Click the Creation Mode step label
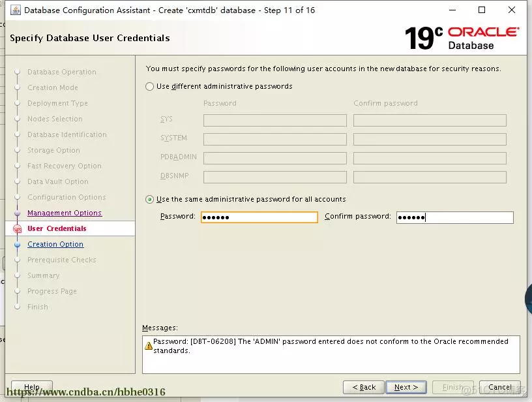532x402 pixels. click(x=53, y=87)
